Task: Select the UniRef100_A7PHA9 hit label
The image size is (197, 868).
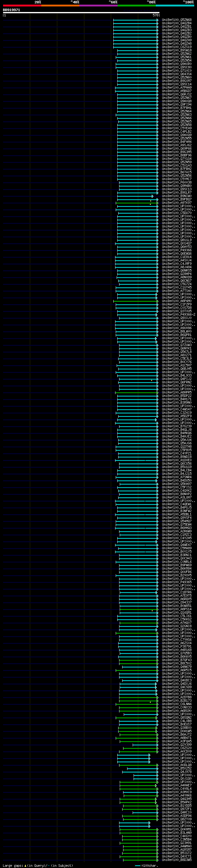Action: (177, 88)
